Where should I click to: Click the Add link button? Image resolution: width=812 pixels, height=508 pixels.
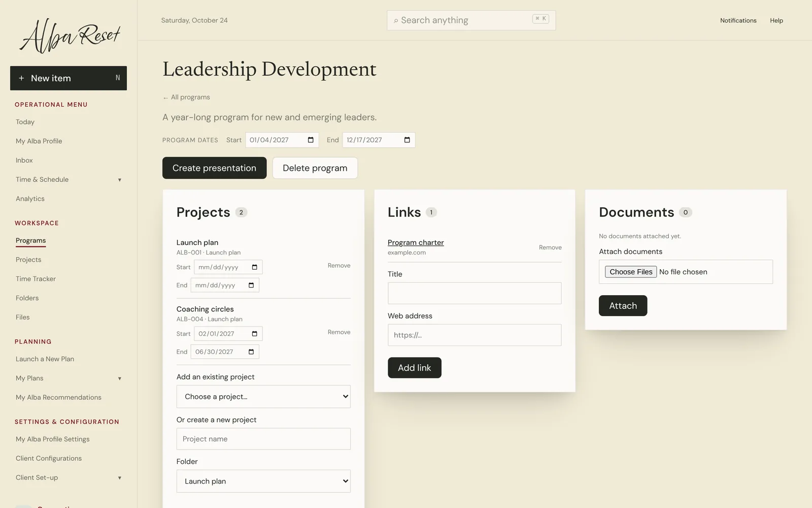pos(415,368)
